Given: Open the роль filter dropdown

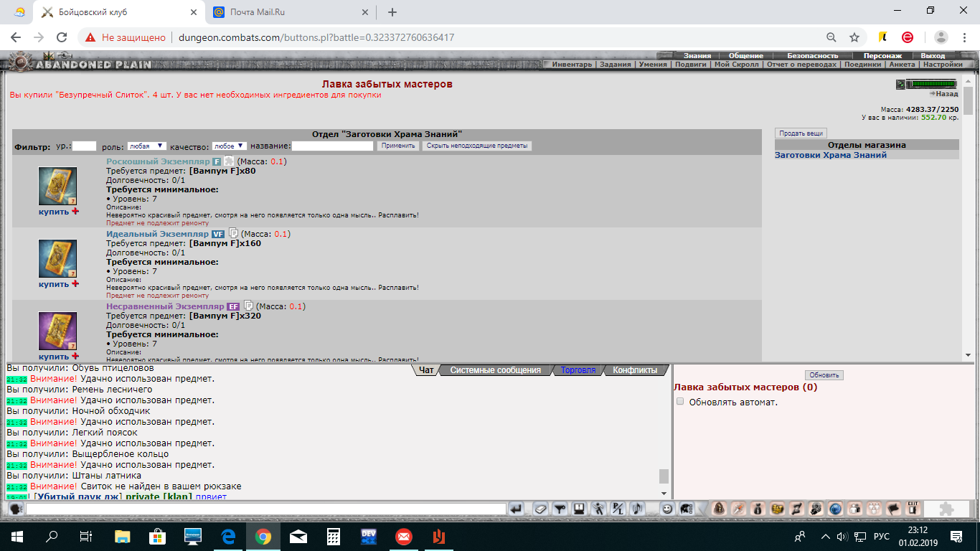Looking at the screenshot, I should point(146,146).
